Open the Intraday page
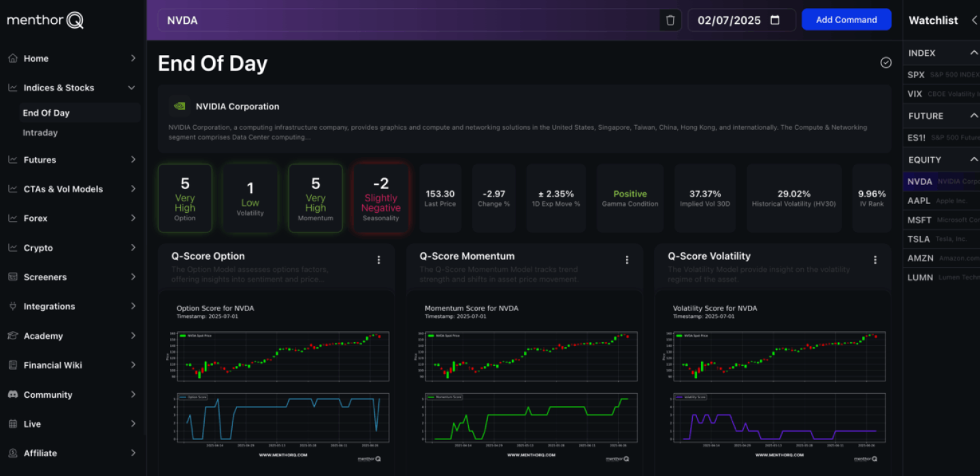 click(40, 133)
